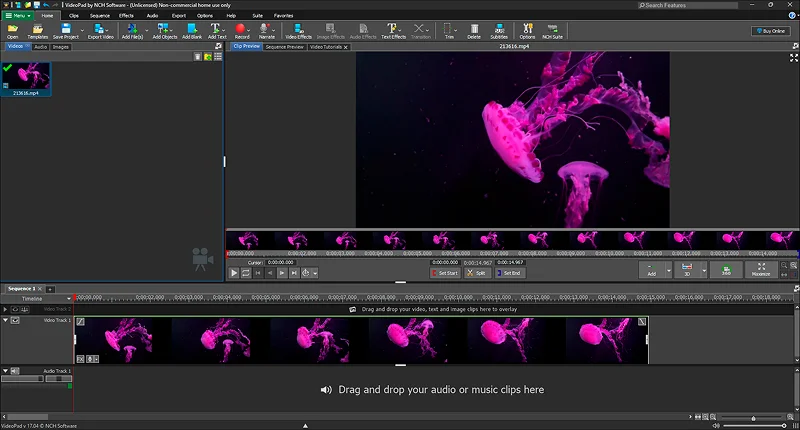
Task: Open a project with the Open icon
Action: pyautogui.click(x=12, y=31)
